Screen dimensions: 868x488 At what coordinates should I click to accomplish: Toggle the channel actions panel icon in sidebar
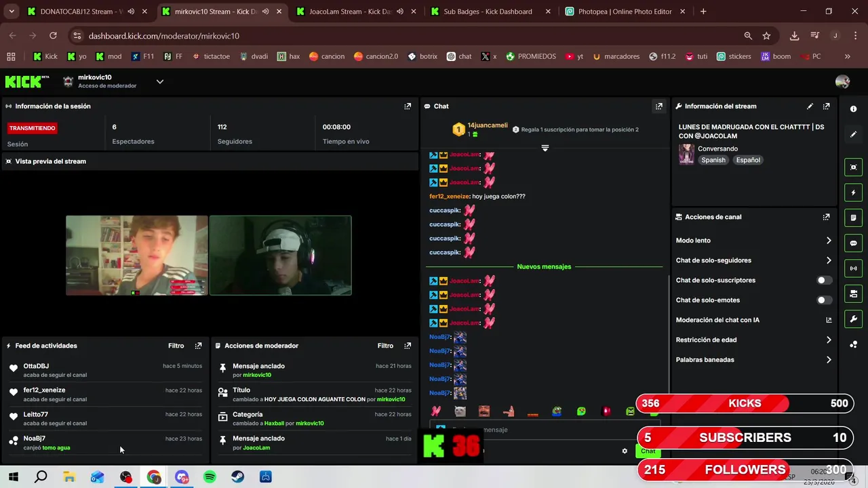[x=853, y=293]
